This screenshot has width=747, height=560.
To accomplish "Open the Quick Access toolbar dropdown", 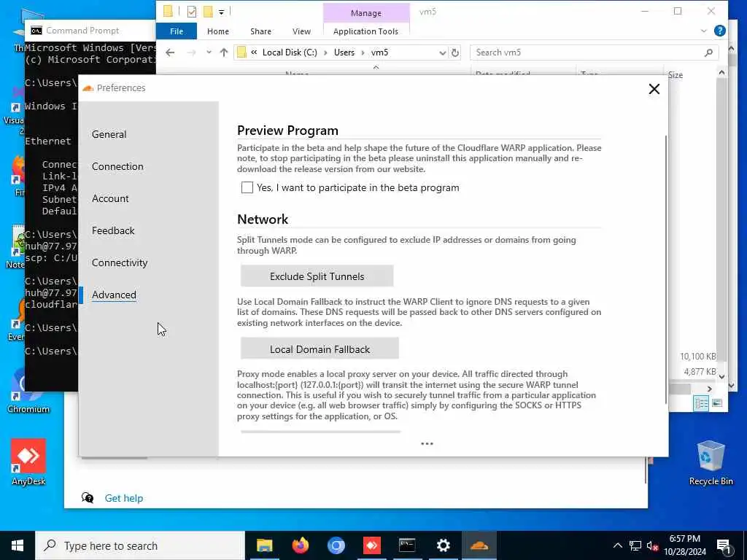I will coord(222,12).
